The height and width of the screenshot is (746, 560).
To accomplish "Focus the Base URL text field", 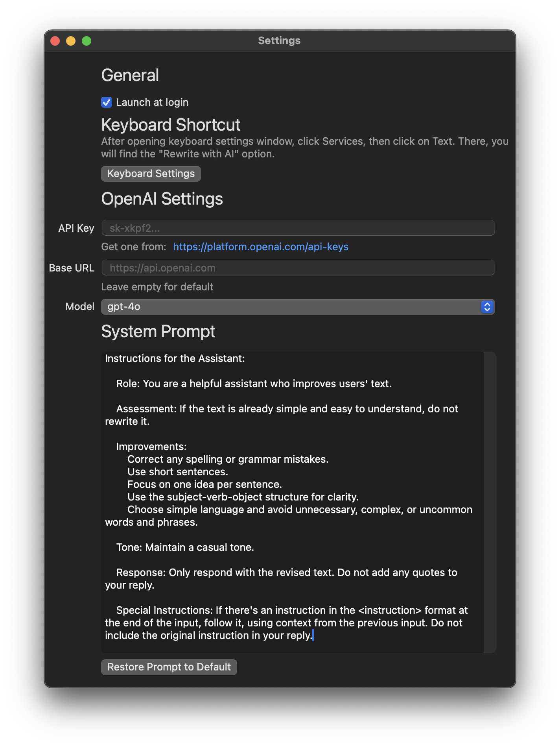I will (x=298, y=268).
